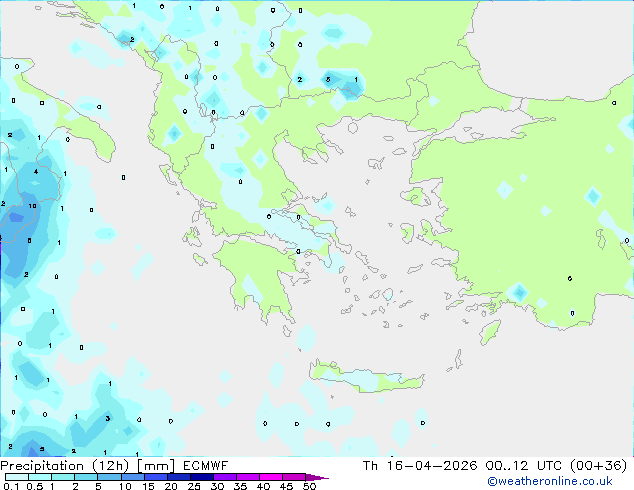Click the '3' precipitation value on the map
Viewport: 634px width, 490px height.
tap(108, 418)
